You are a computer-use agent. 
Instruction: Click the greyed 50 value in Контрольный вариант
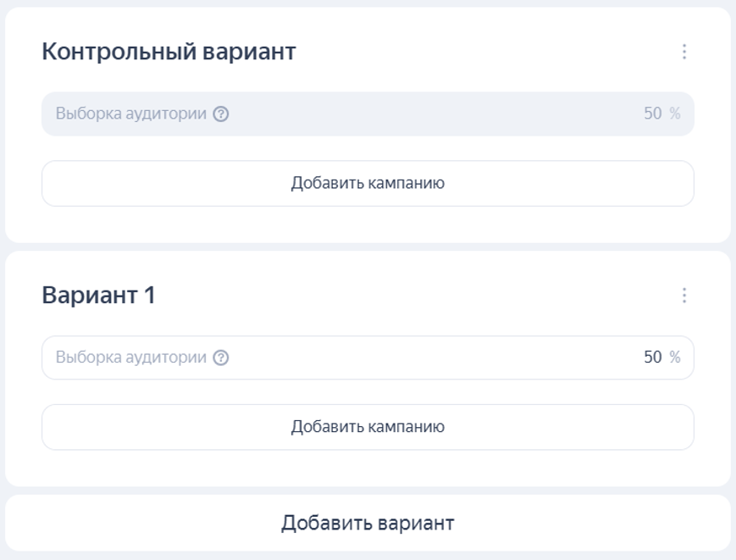(x=652, y=114)
